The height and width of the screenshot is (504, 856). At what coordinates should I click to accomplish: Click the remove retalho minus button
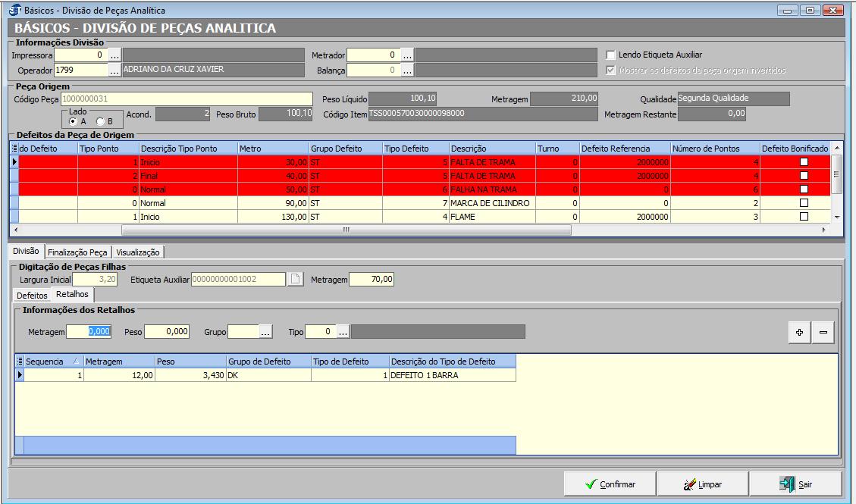pos(823,333)
